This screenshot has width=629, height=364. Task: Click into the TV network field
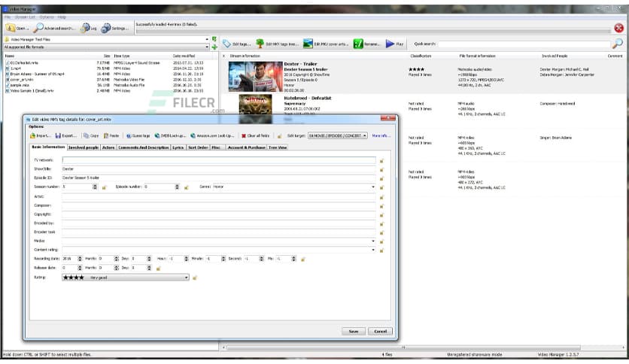click(219, 160)
